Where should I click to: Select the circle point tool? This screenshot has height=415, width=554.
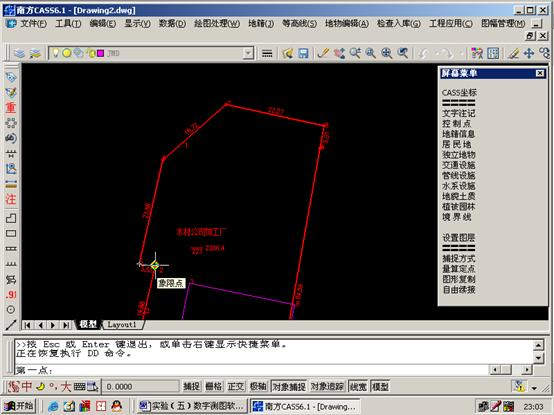[11, 310]
